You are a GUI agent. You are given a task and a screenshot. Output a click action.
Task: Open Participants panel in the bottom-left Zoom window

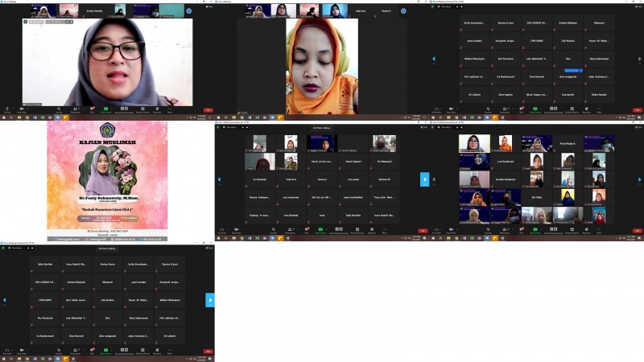coord(78,351)
